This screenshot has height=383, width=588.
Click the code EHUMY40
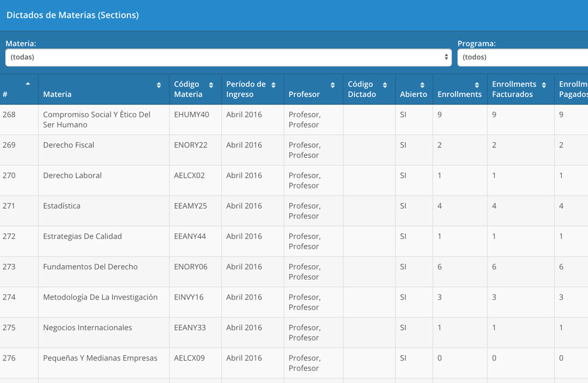(191, 114)
